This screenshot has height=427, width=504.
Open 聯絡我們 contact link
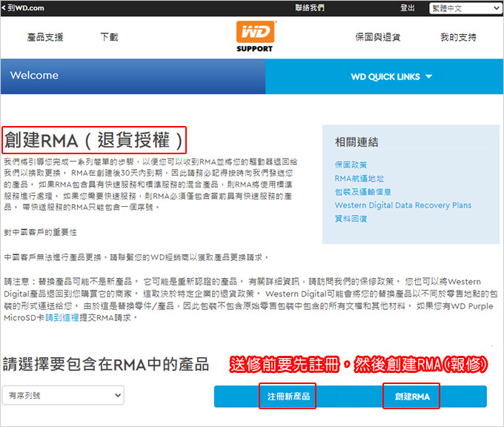(310, 7)
